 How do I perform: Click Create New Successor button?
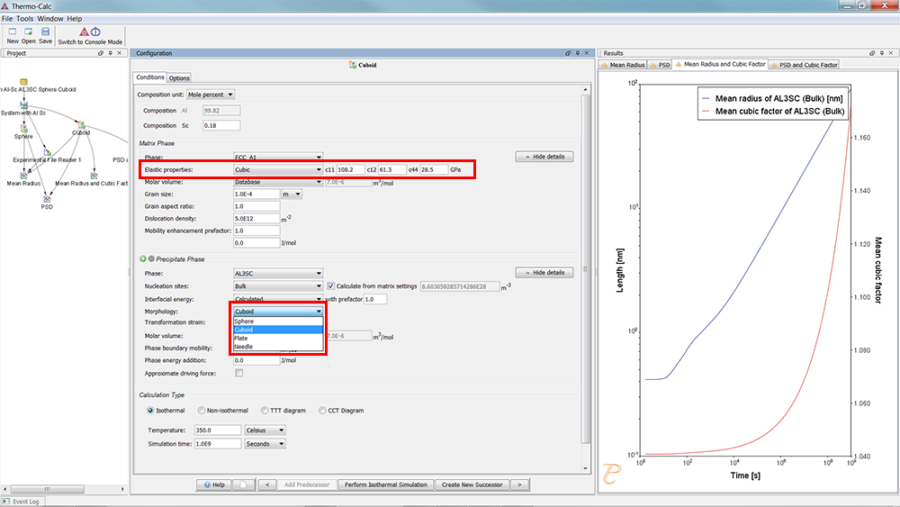click(471, 484)
